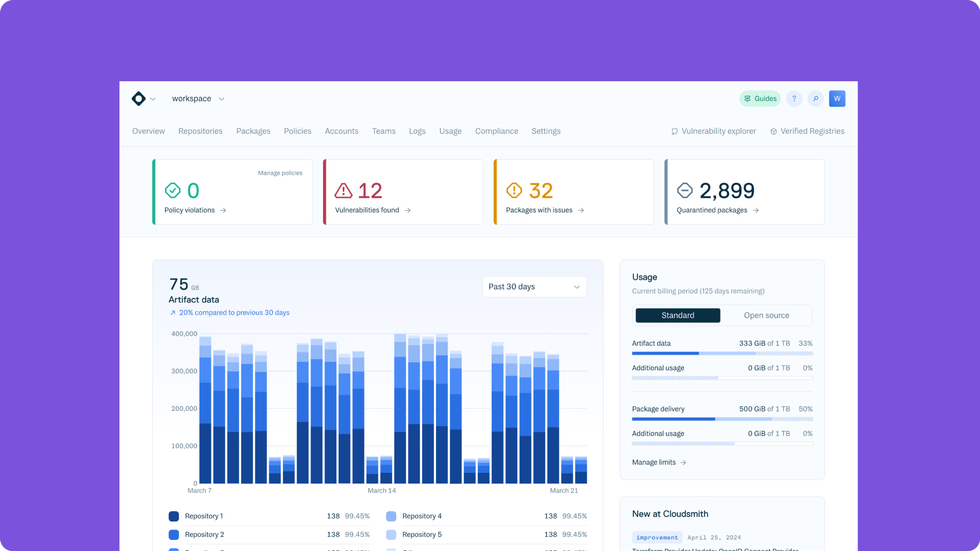Click arrow next to Vulnerabilities found
The image size is (980, 551).
coord(408,210)
